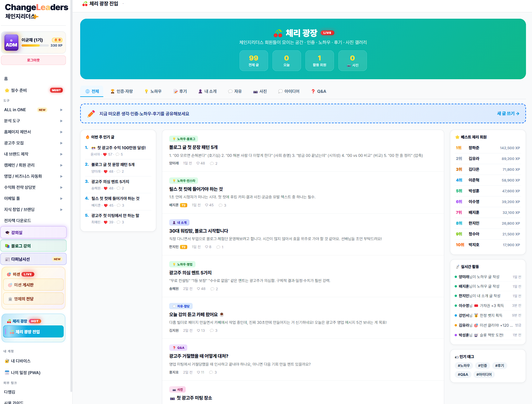
Task: Click comment icon on 광고주 거절했을 때 post
Action: 211,372
